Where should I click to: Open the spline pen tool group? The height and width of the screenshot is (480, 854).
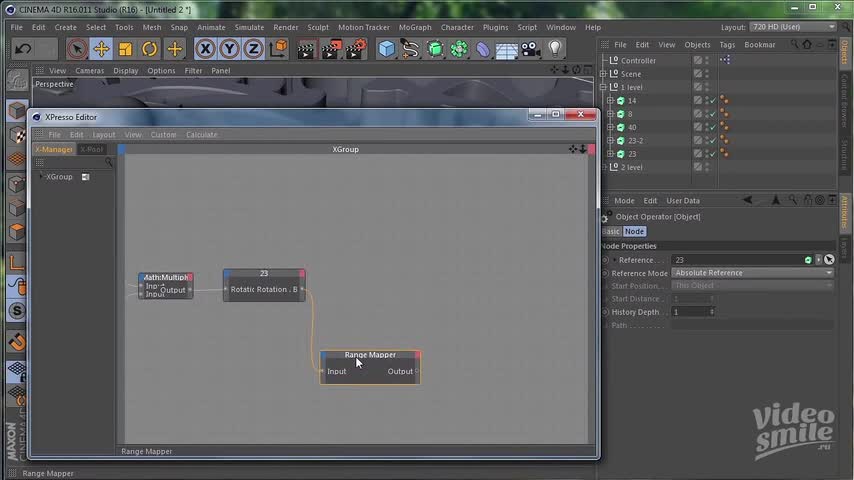[410, 49]
